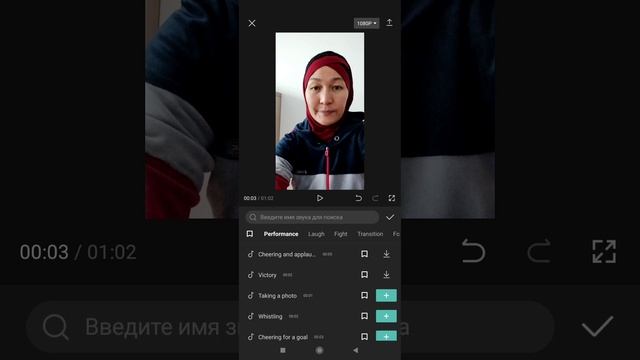Focus the sound name search field

pos(312,217)
